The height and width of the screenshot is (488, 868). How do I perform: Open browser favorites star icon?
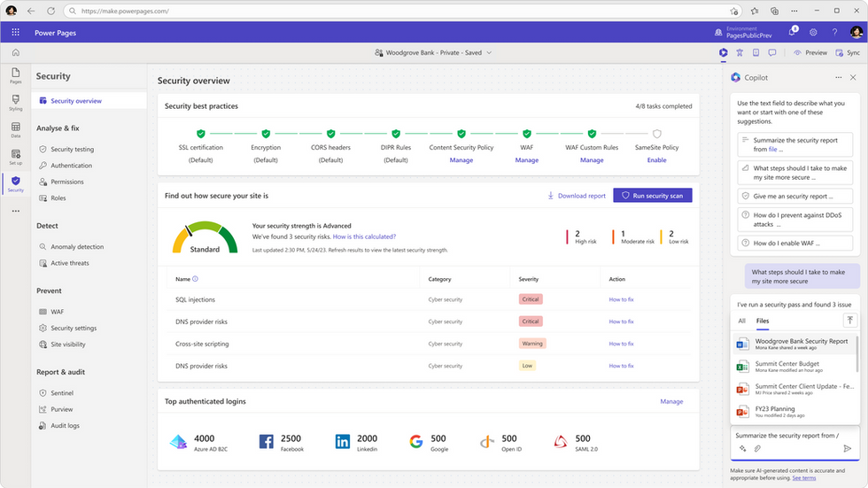[755, 11]
